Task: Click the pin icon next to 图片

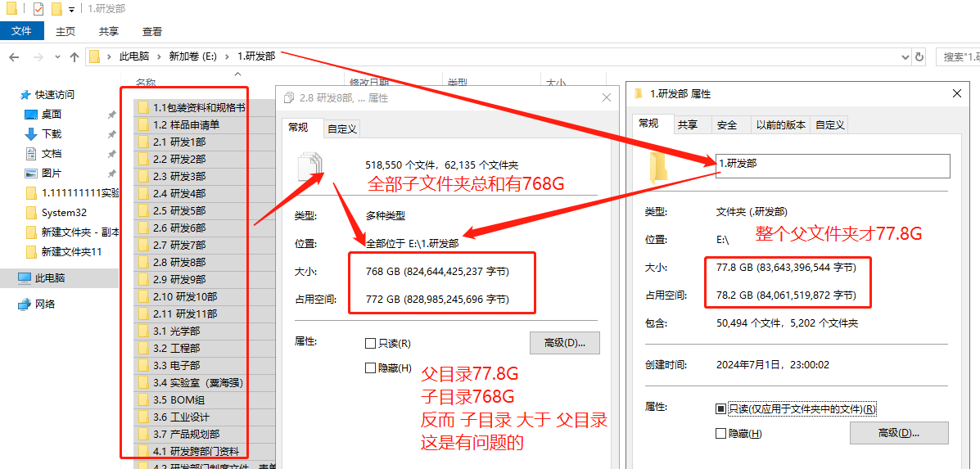Action: click(x=111, y=173)
